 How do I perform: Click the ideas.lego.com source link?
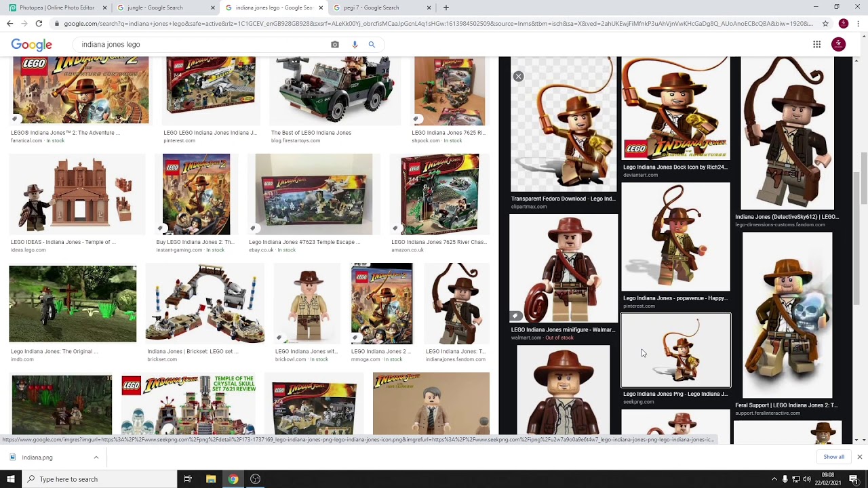28,250
